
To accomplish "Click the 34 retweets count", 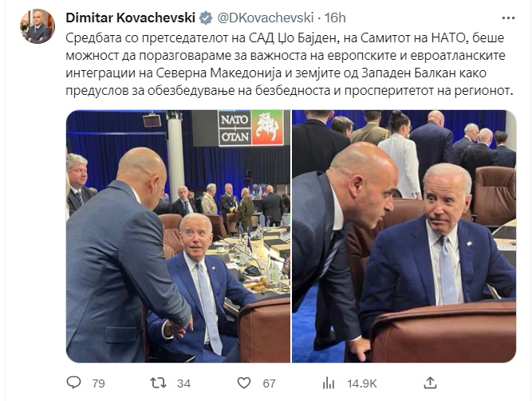I will click(x=183, y=383).
